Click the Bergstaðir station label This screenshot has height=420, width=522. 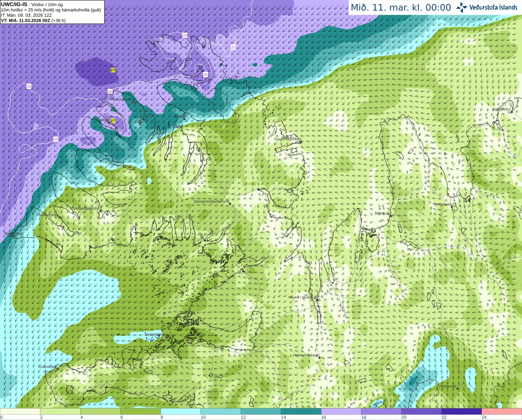pos(442,204)
